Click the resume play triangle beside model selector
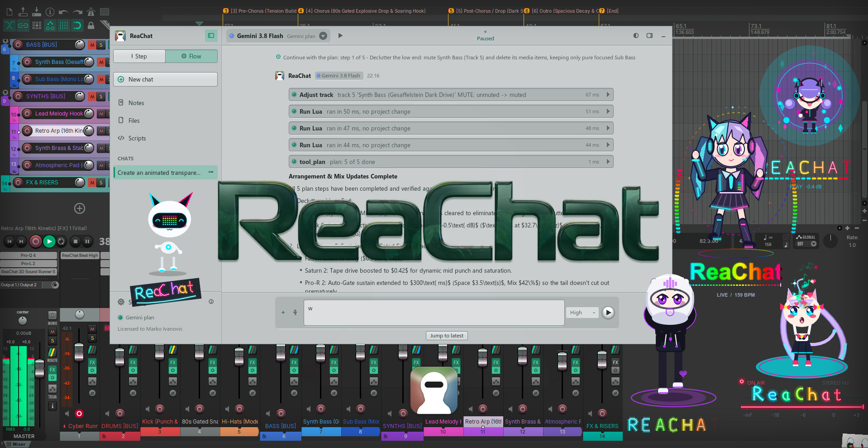This screenshot has width=868, height=448. pyautogui.click(x=340, y=36)
